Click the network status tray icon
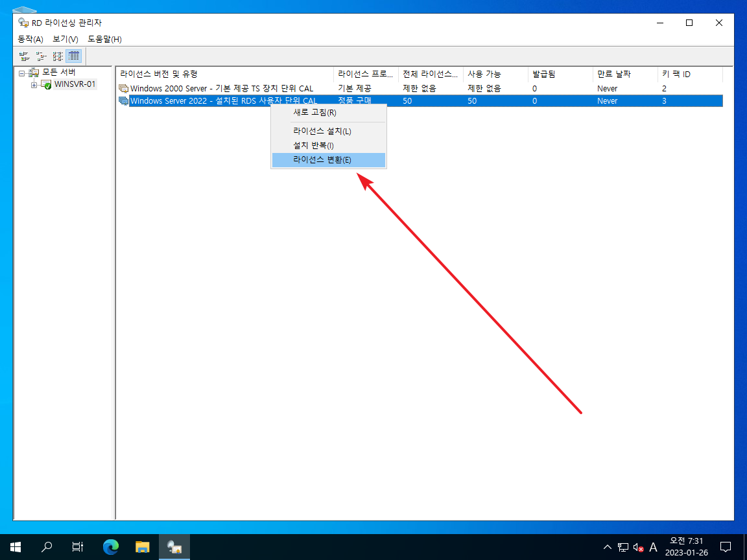Viewport: 747px width, 560px height. click(x=622, y=547)
